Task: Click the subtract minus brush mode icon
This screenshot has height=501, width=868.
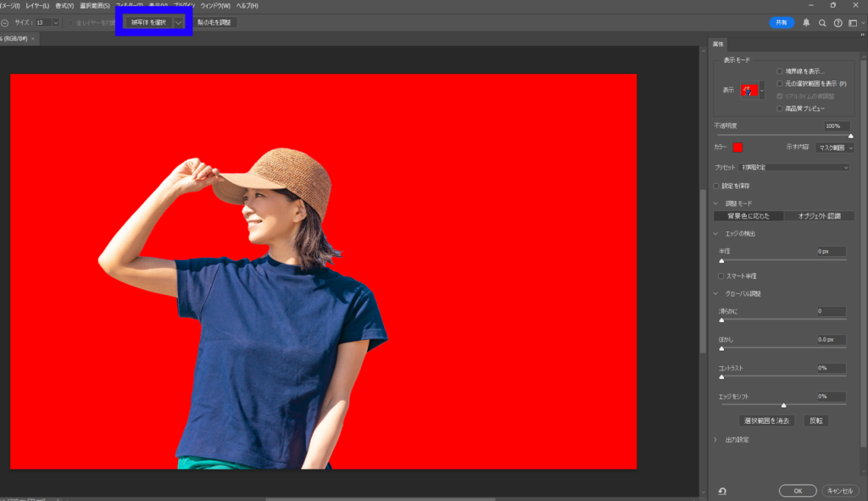Action: click(x=5, y=23)
